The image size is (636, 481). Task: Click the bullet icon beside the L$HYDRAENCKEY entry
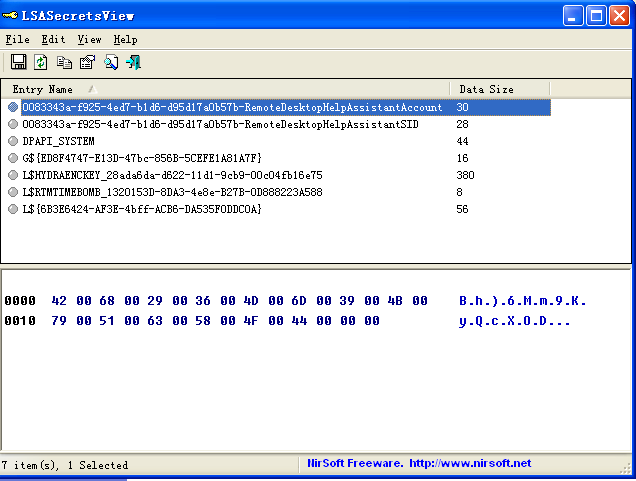(13, 175)
